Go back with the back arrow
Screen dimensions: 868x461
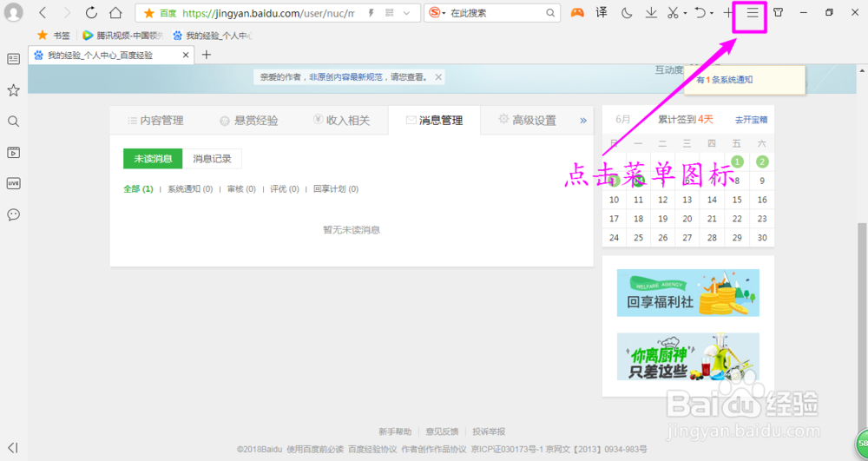pos(43,13)
